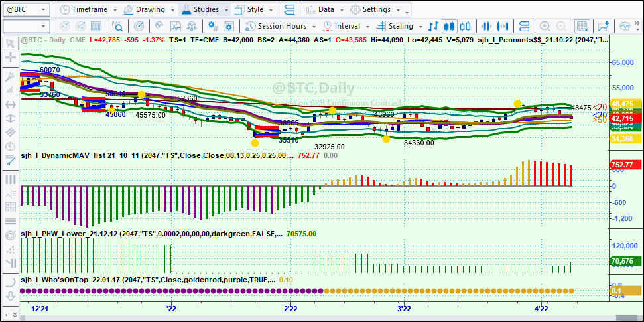Click the chat bubble waveform icon
644x322 pixels.
point(625,27)
